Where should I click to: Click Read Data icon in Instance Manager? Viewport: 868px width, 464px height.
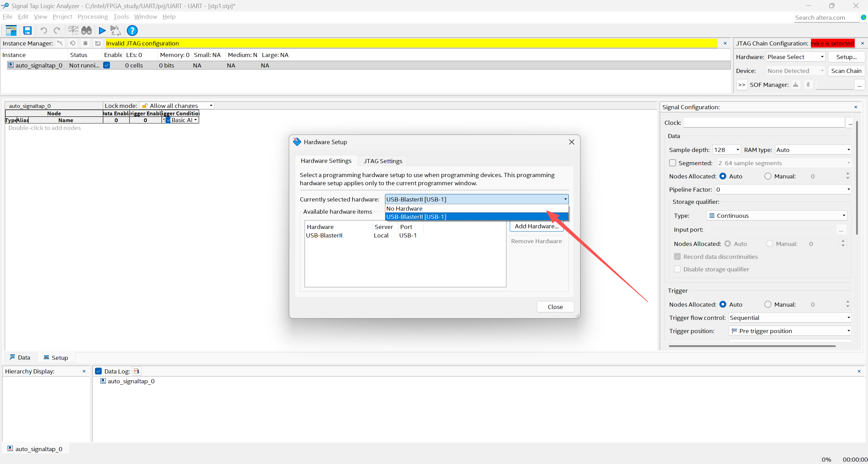[98, 43]
